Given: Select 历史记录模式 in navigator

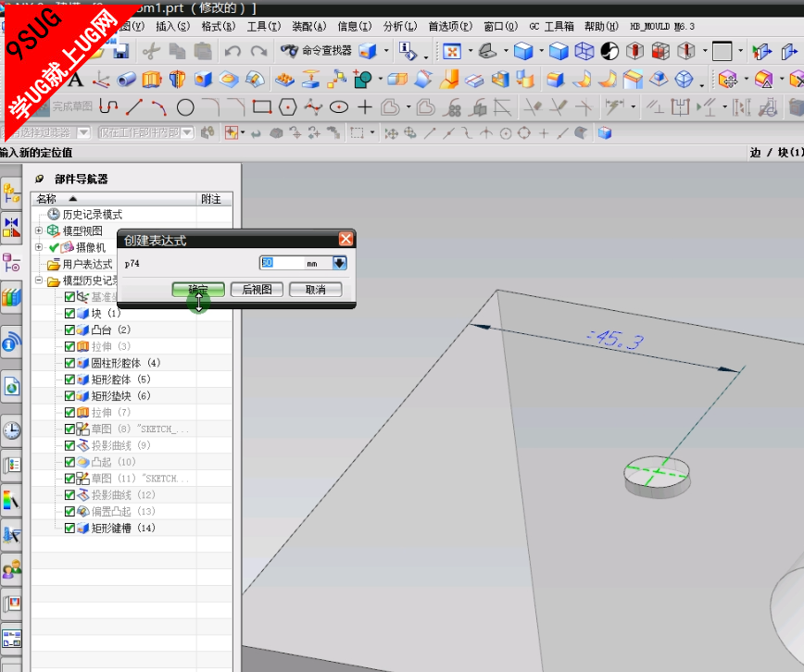Looking at the screenshot, I should pos(93,214).
